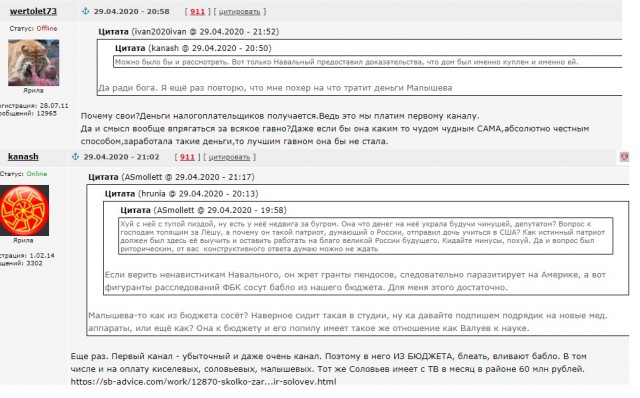The image size is (640, 398).
Task: Open the sb-advice.com Solovyov salary link
Action: [x=203, y=382]
